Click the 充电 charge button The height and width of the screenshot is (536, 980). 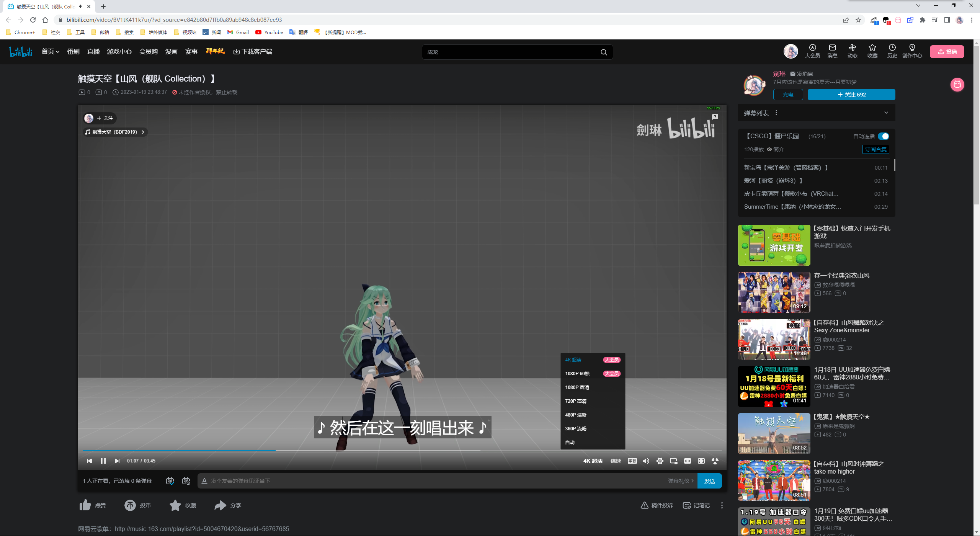pyautogui.click(x=788, y=95)
